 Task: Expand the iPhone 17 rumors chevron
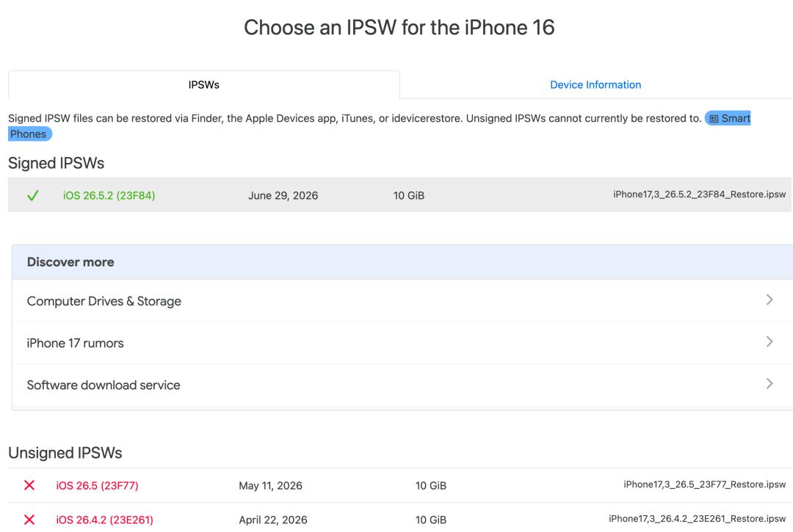point(770,342)
